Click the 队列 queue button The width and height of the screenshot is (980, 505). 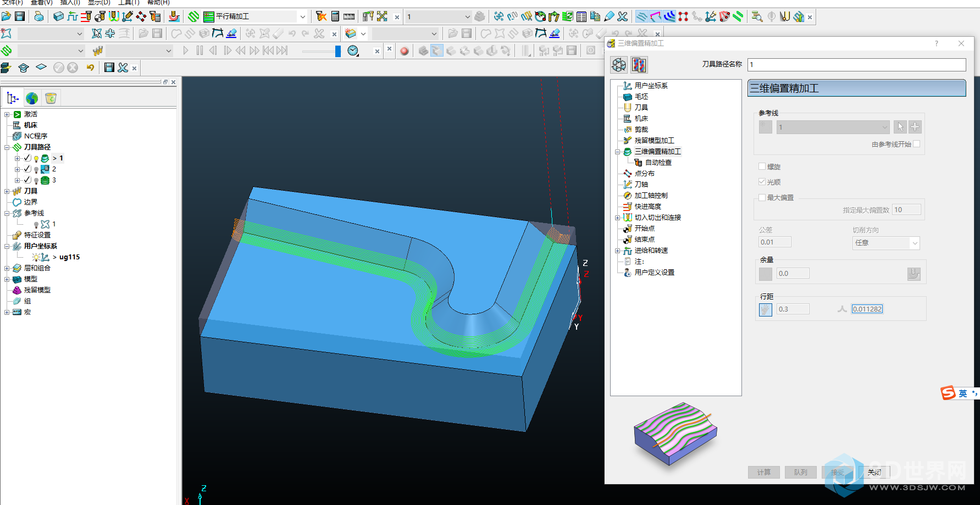tap(800, 472)
